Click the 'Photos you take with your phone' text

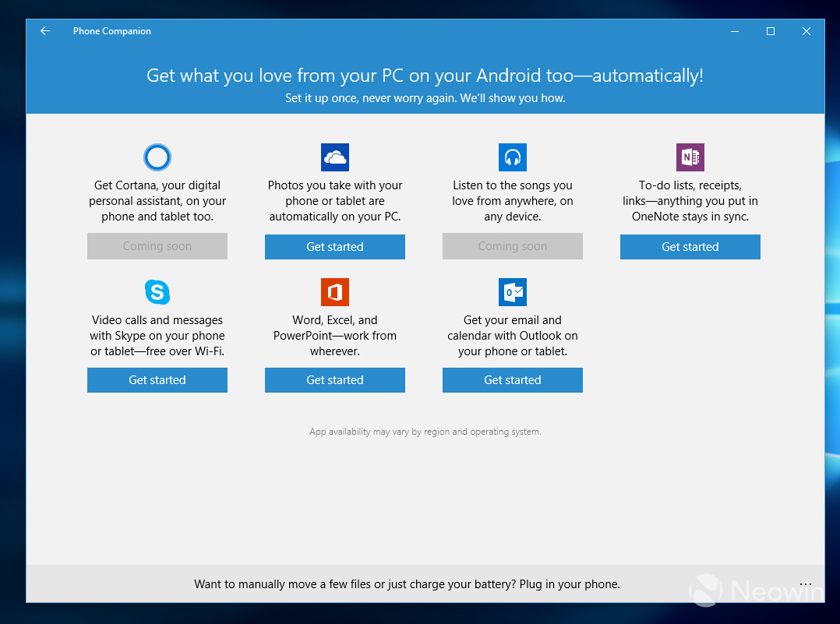[335, 201]
